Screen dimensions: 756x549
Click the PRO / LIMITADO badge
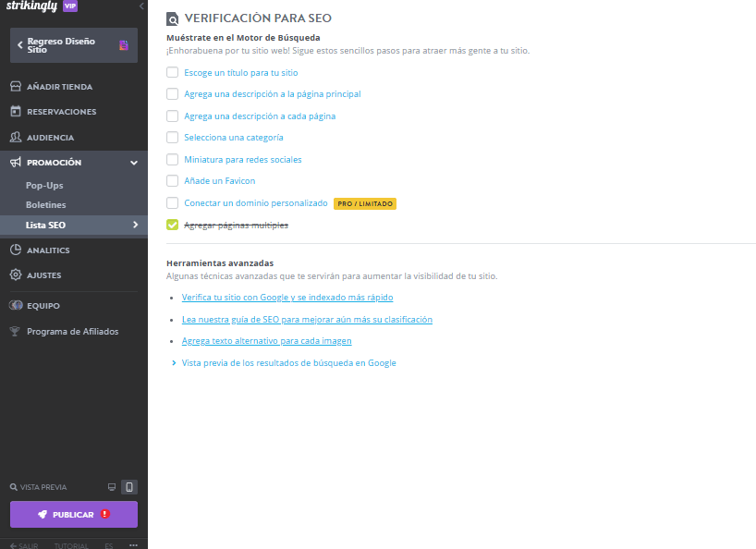(x=364, y=203)
